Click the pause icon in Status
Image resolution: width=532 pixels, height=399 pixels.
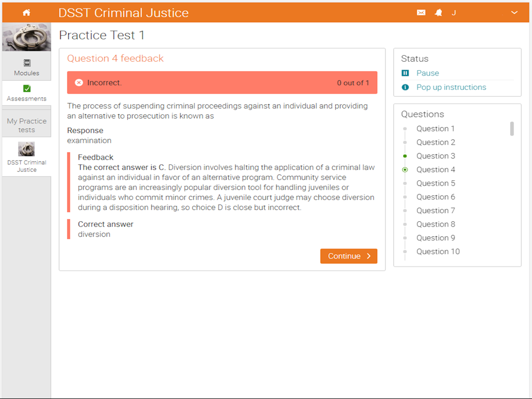click(405, 73)
